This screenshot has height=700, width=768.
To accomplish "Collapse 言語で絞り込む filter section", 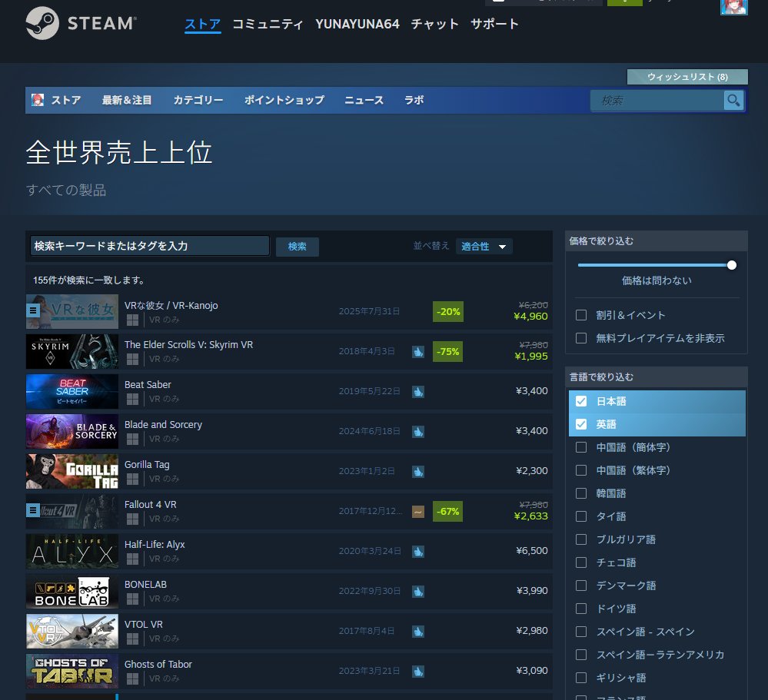I will [657, 377].
